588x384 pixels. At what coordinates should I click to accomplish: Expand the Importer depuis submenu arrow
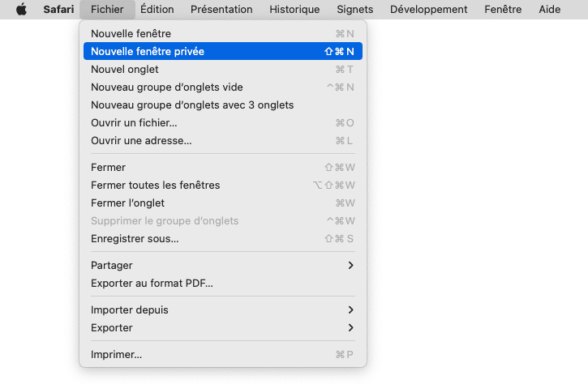(x=350, y=309)
